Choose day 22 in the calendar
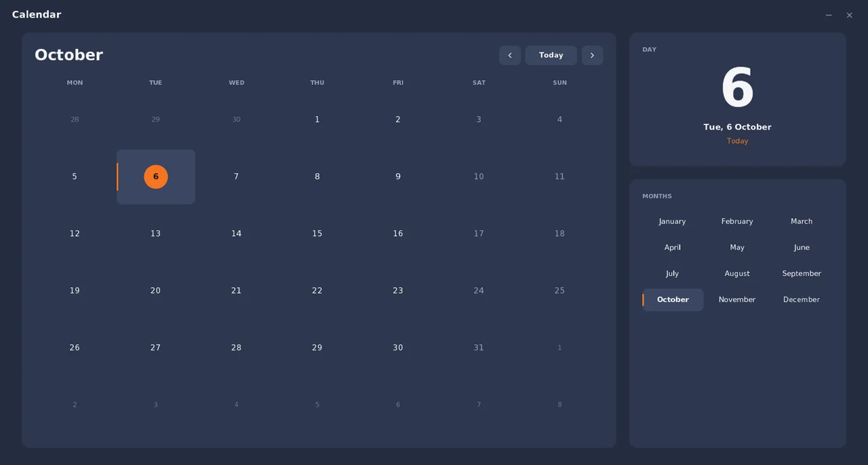The image size is (868, 465). (317, 291)
